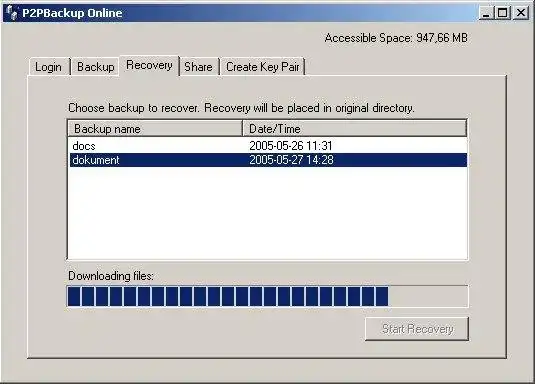Minimize the P2PBackup Online window

pyautogui.click(x=486, y=13)
